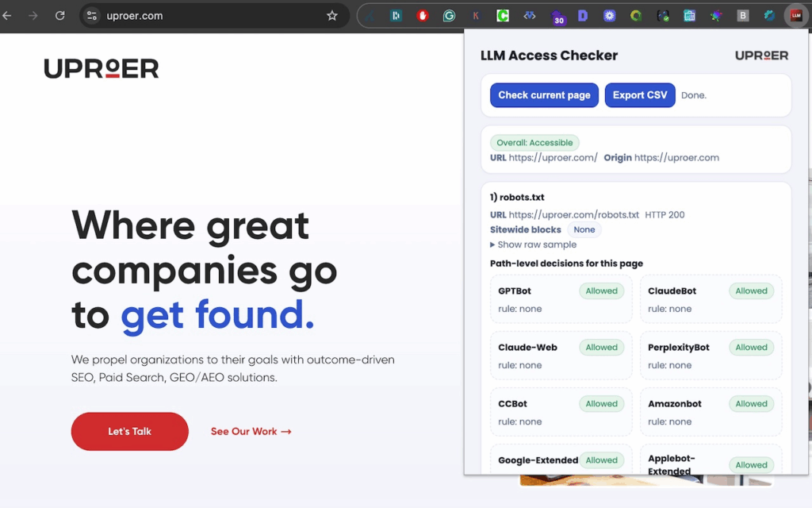Click the purple D extension icon

(583, 16)
